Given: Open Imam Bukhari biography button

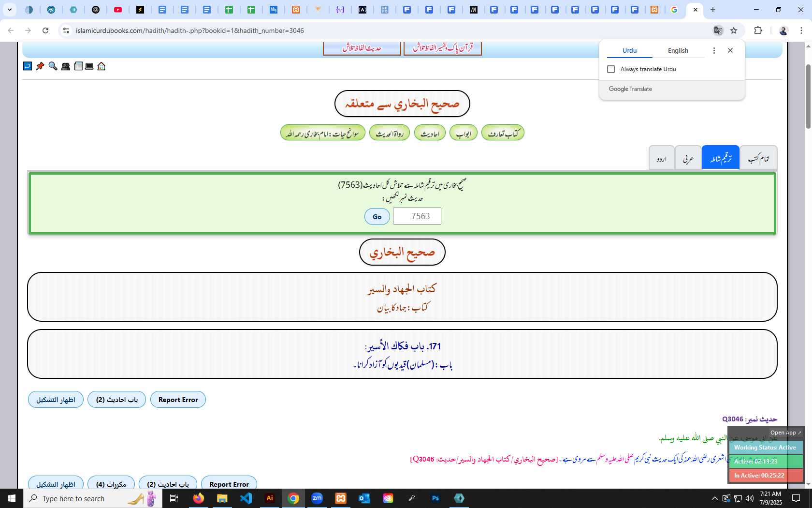Looking at the screenshot, I should (x=322, y=133).
